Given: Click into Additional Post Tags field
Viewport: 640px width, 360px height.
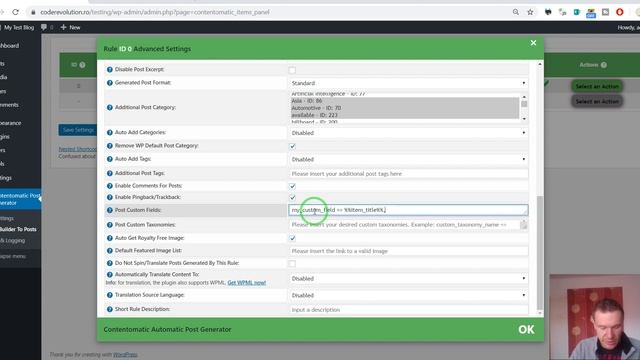Looking at the screenshot, I should (x=408, y=174).
